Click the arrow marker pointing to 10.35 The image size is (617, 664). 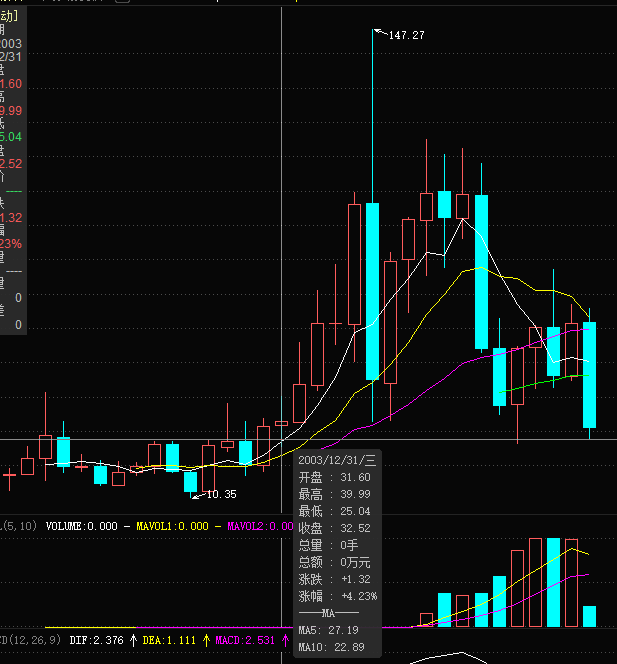(x=197, y=494)
